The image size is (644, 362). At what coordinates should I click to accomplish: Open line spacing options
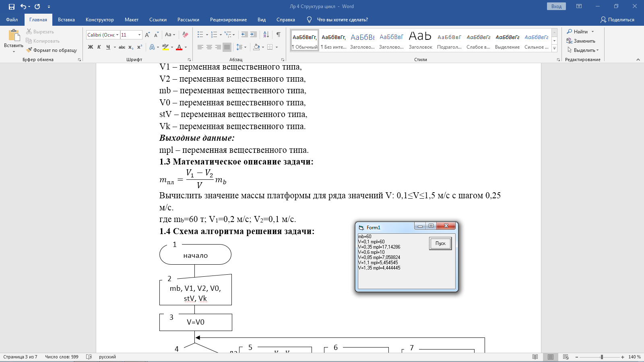point(241,47)
